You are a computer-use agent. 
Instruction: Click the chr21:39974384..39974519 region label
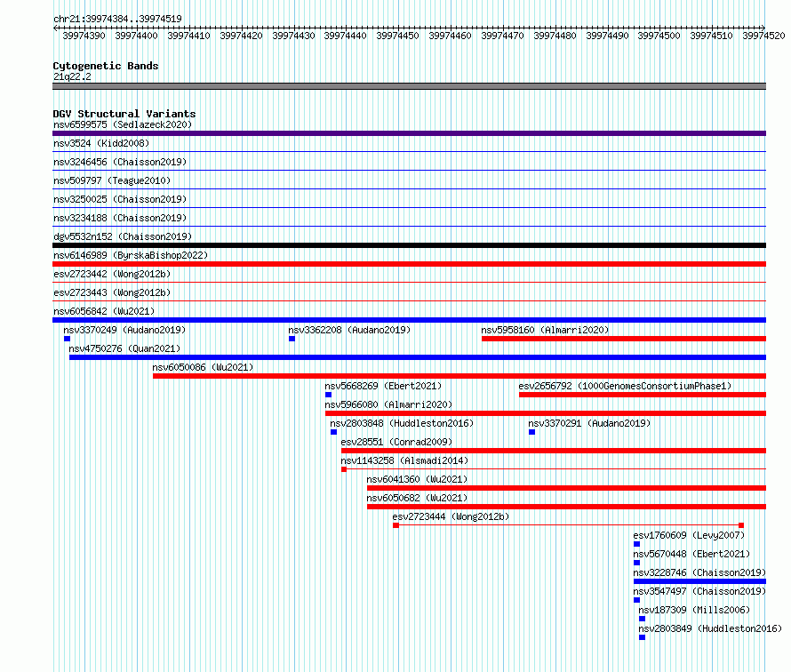[x=117, y=19]
